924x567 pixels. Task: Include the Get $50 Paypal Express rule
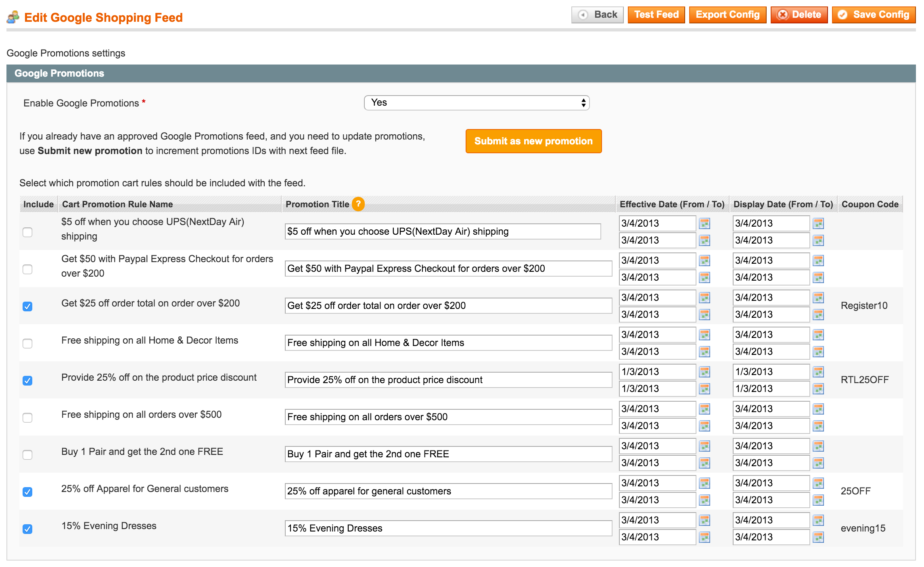pos(27,269)
